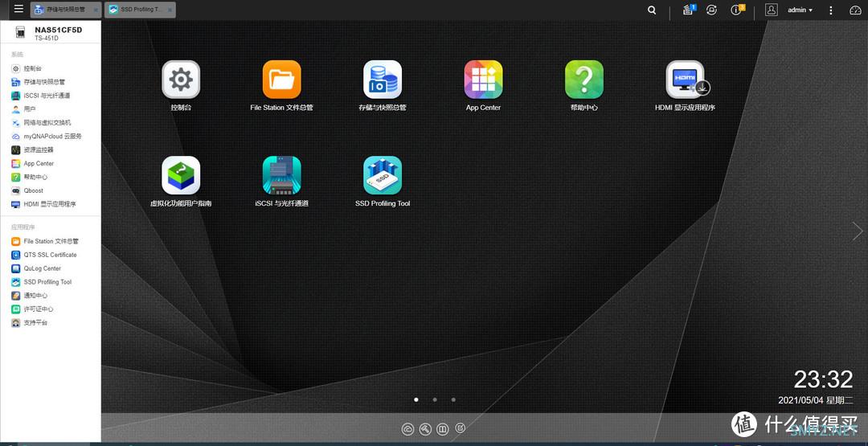Click the 2021/05/04 星期二 date text
The height and width of the screenshot is (446, 868).
coord(816,400)
